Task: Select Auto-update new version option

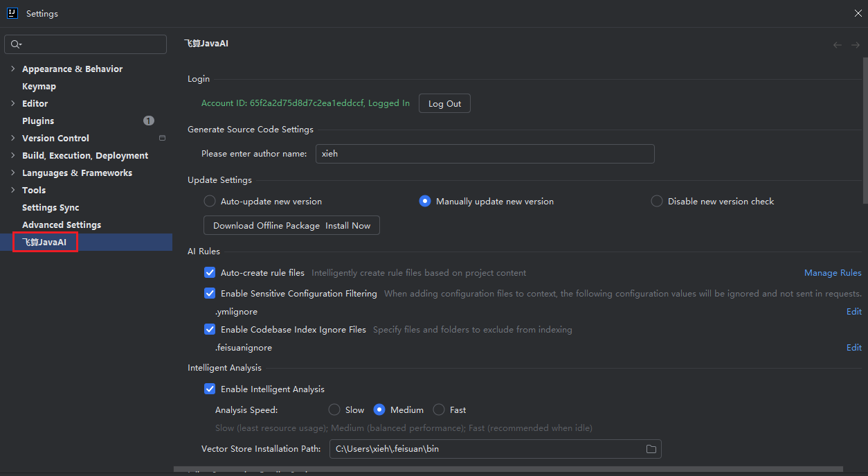Action: tap(210, 202)
